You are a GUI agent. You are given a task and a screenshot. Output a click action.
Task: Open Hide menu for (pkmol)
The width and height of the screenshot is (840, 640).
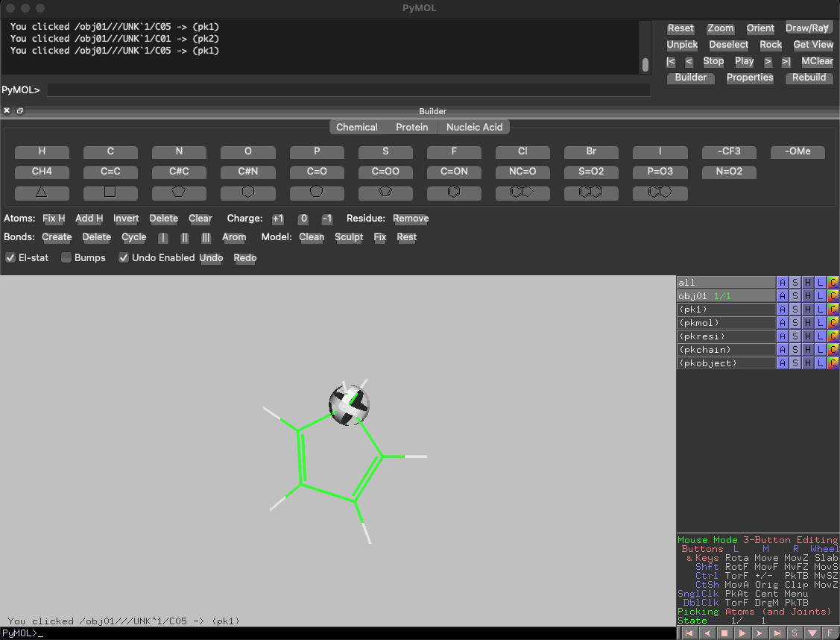[808, 323]
